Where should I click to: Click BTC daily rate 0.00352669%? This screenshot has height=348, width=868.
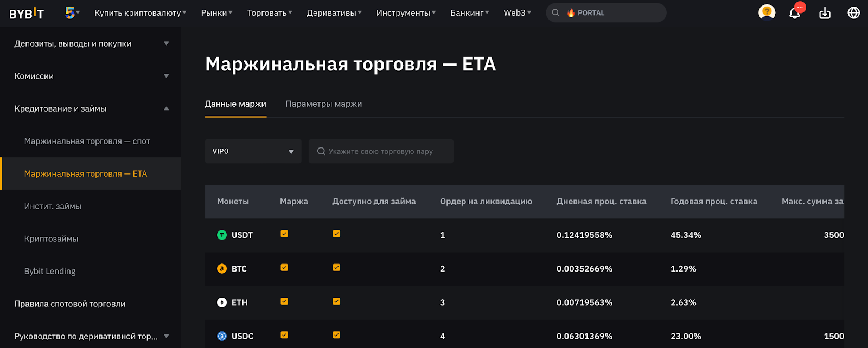click(x=584, y=268)
